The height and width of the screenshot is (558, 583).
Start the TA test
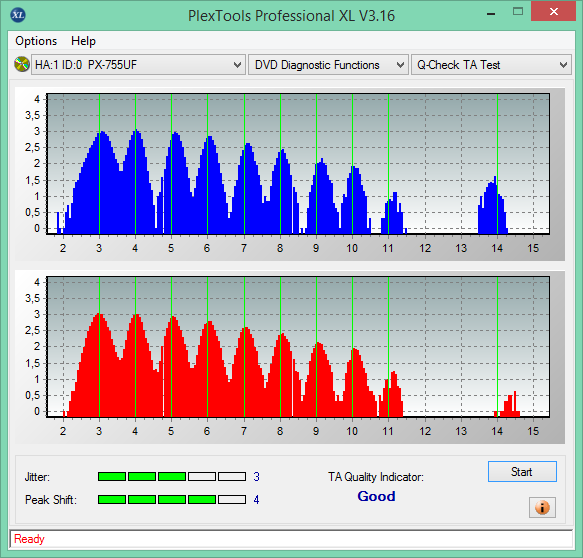522,471
